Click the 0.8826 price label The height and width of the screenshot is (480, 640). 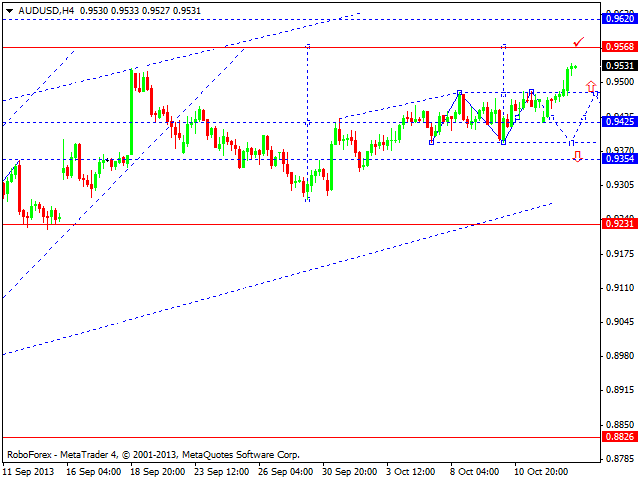pos(619,437)
